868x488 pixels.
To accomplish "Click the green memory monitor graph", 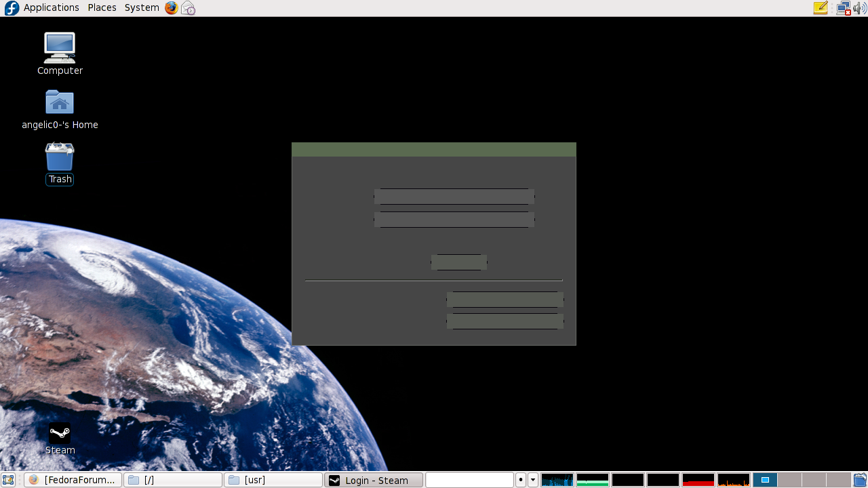I will 593,480.
